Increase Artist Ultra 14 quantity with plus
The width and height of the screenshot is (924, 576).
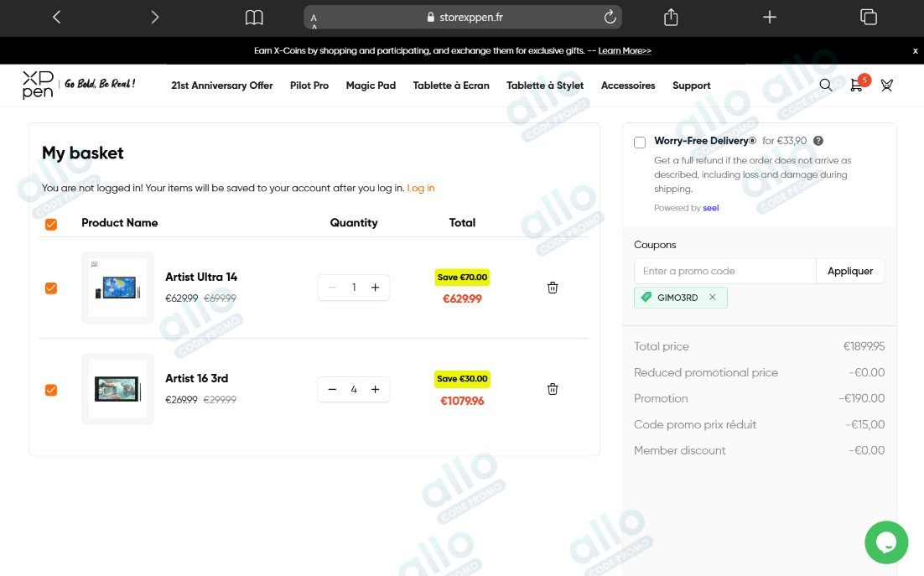tap(376, 288)
